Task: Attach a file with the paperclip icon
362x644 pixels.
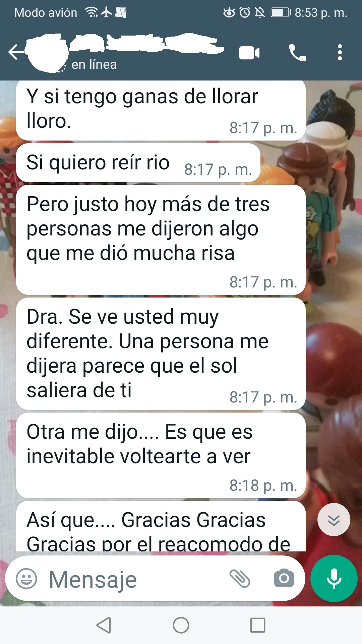Action: [240, 579]
